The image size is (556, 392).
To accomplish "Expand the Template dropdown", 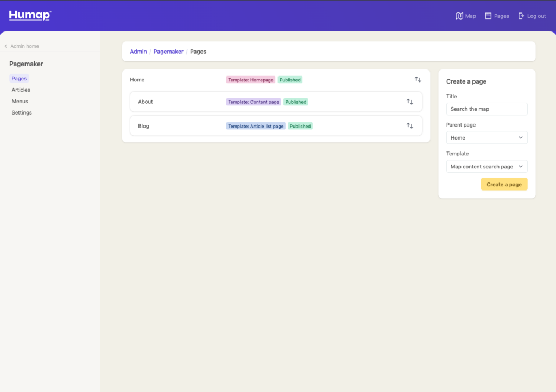I will pos(486,167).
